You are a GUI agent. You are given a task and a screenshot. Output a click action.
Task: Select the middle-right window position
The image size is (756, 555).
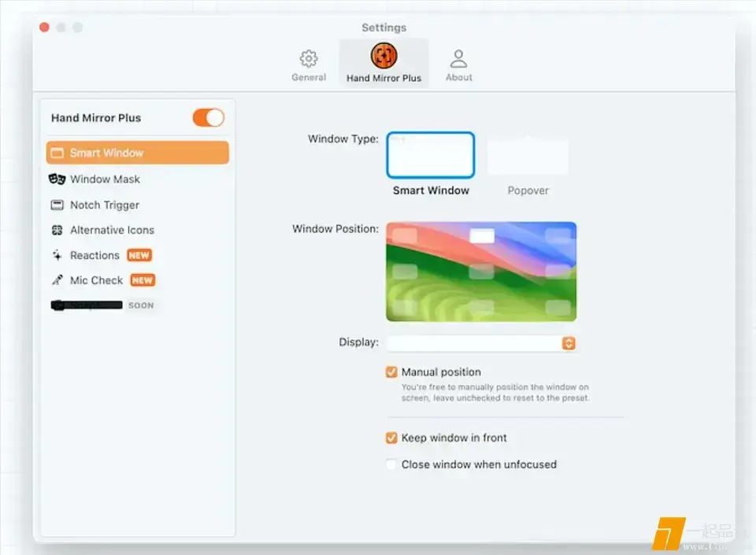pyautogui.click(x=558, y=272)
